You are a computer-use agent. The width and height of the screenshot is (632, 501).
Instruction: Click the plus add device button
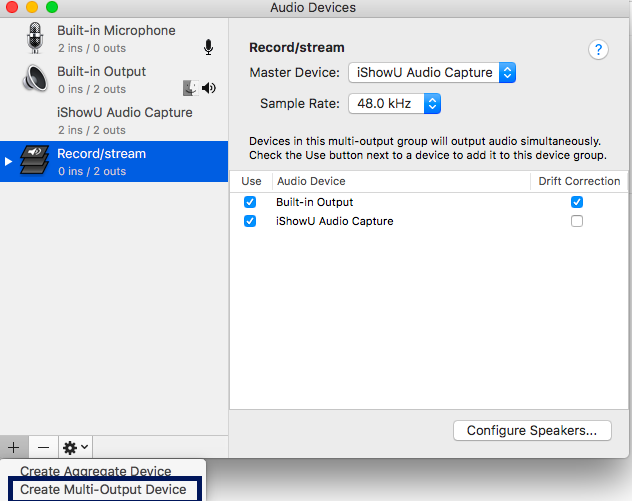14,447
